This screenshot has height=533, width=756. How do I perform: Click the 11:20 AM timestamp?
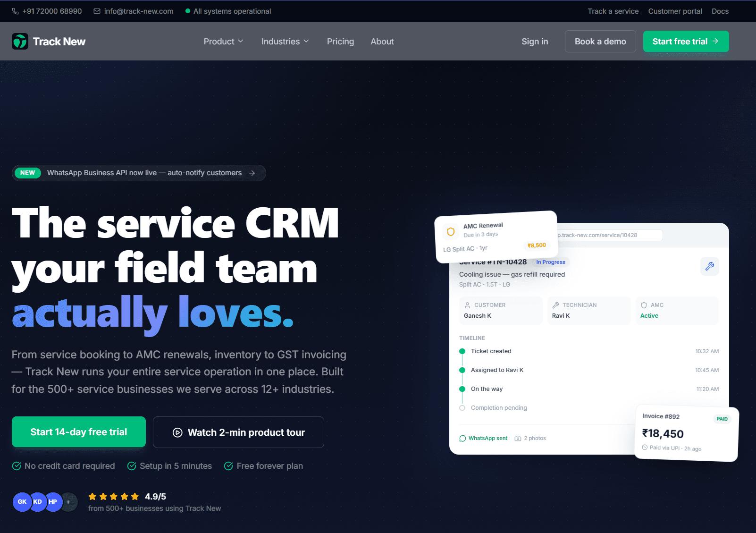tap(707, 389)
